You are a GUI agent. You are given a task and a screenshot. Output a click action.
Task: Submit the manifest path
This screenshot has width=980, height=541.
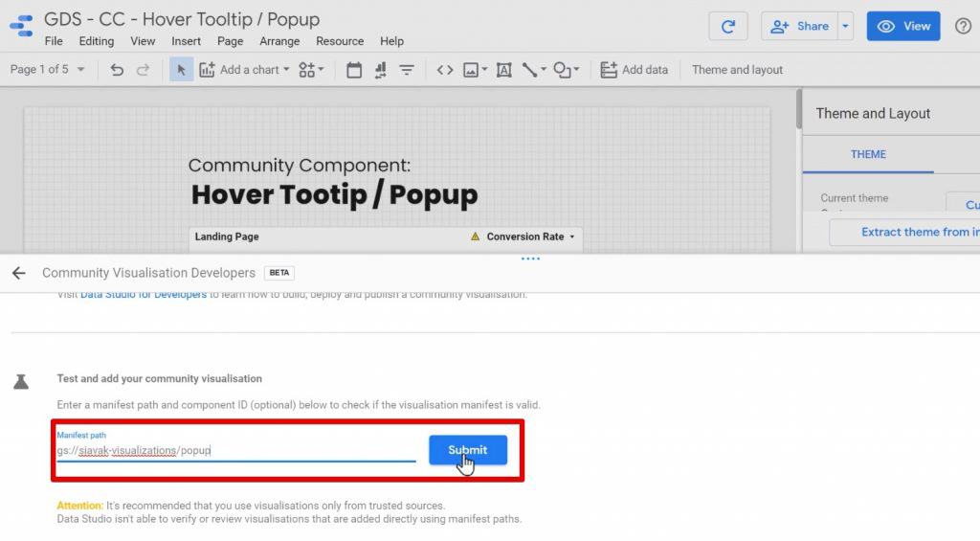[467, 450]
